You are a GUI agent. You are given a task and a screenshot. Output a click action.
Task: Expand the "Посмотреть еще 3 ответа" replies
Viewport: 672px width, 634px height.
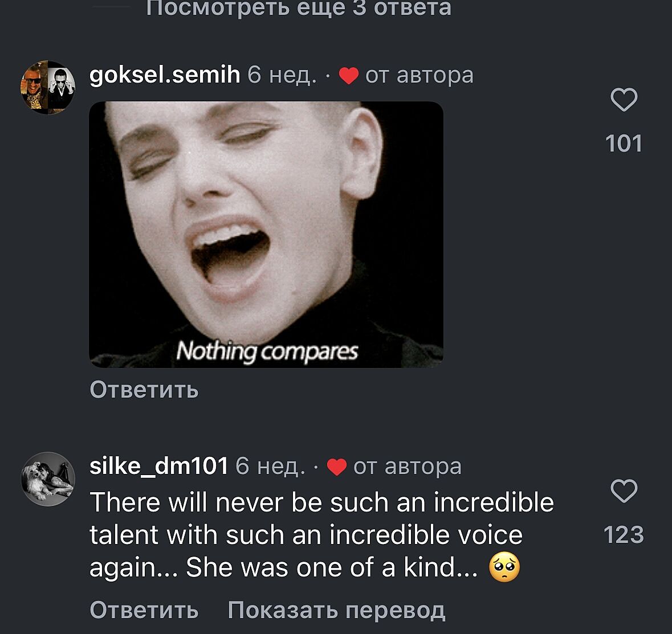(299, 8)
